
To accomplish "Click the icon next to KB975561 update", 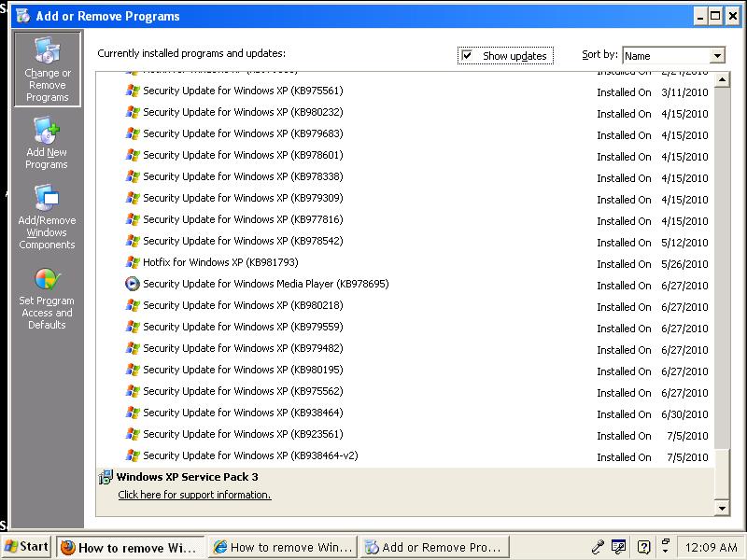I will tap(133, 91).
